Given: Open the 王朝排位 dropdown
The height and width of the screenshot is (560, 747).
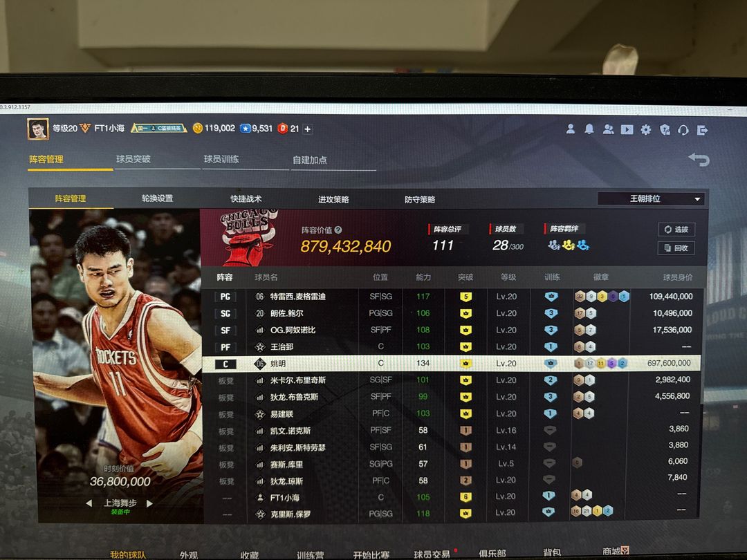Looking at the screenshot, I should click(x=651, y=198).
